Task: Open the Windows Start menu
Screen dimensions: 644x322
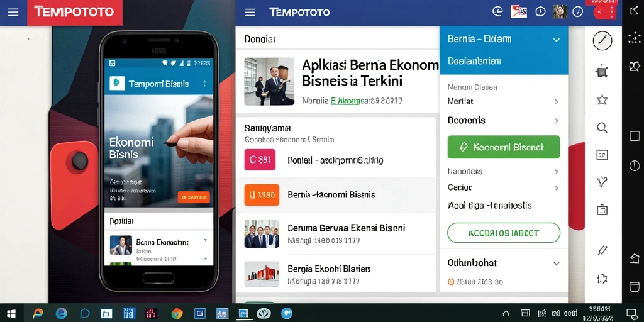Action: coord(11,314)
